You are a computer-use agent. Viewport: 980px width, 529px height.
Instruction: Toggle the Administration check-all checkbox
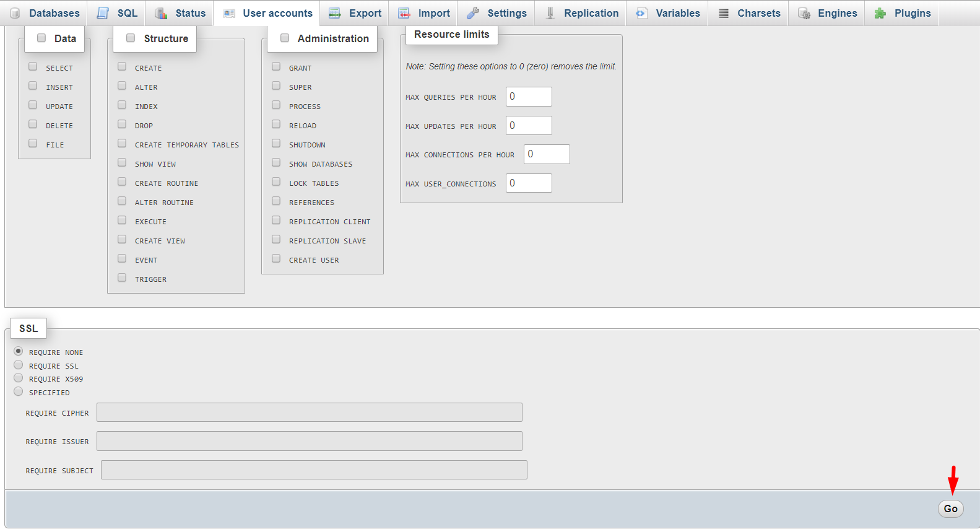(x=285, y=38)
